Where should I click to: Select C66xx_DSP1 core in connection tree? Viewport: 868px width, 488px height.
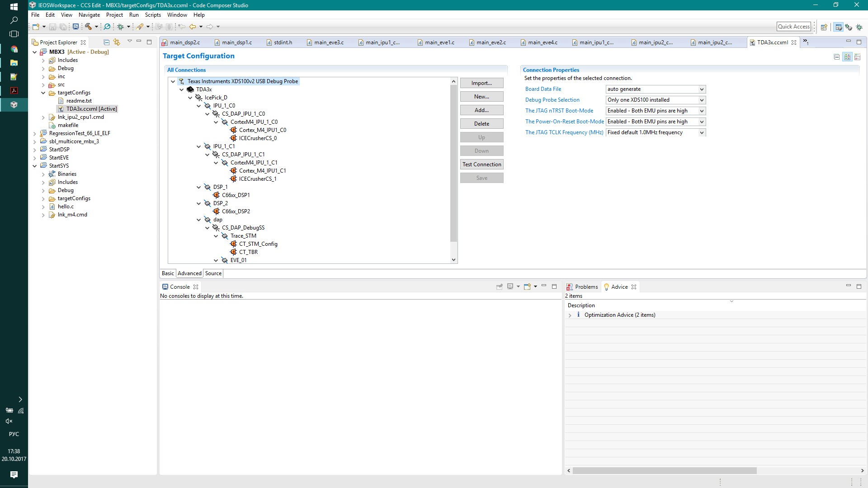[x=236, y=195]
